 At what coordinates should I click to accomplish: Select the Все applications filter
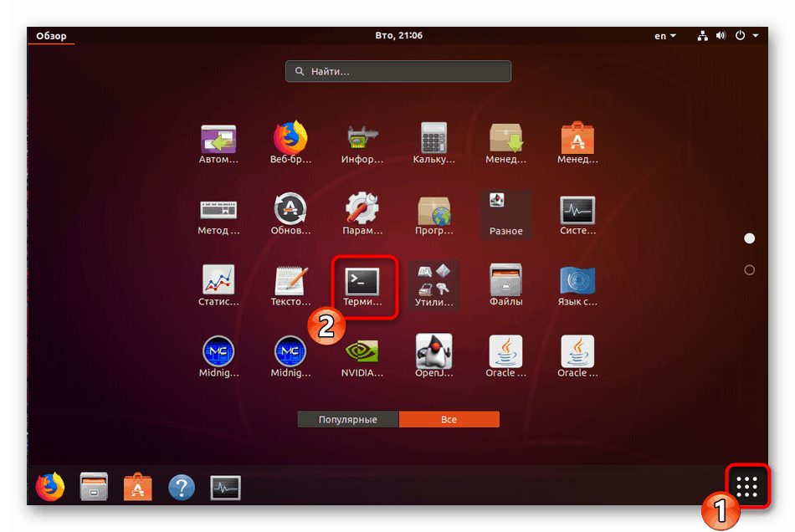pos(449,419)
